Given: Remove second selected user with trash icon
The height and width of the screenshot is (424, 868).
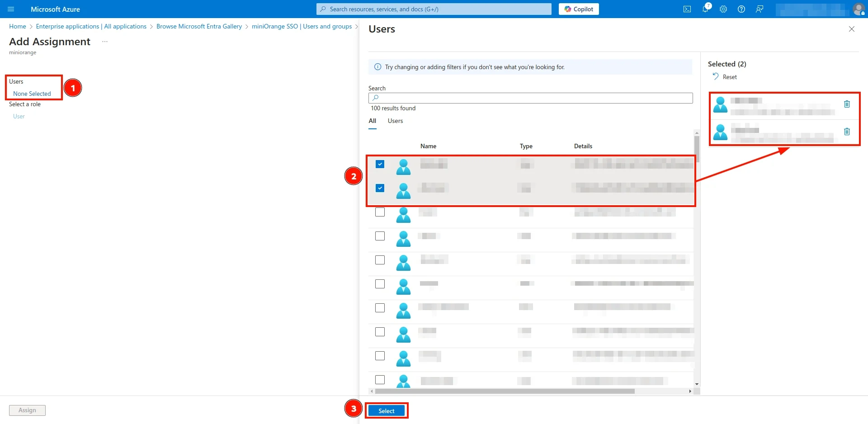Looking at the screenshot, I should [847, 132].
